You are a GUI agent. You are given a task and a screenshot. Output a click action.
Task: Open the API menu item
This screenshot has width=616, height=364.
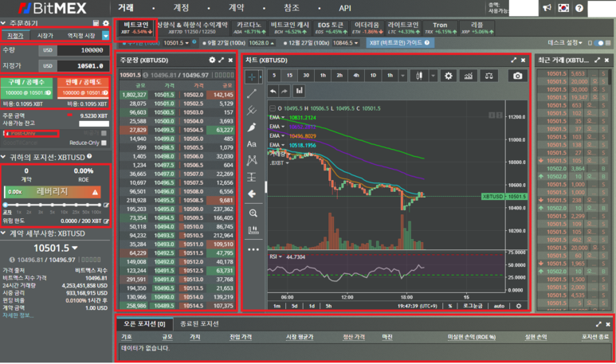click(345, 8)
